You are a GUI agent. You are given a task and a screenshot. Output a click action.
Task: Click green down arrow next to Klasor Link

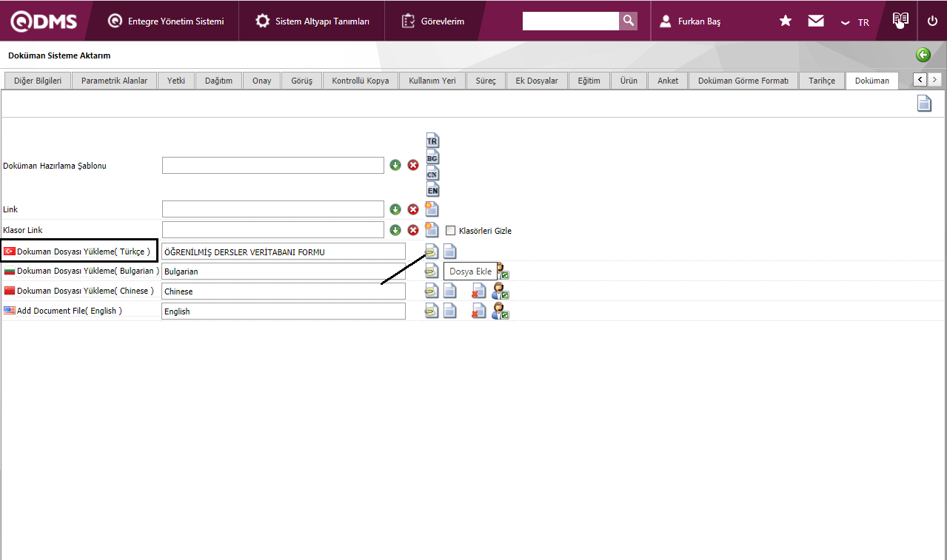[x=395, y=230]
